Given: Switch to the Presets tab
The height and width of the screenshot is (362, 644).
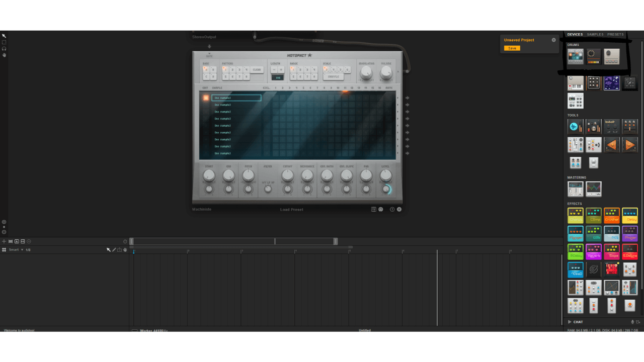Looking at the screenshot, I should click(x=615, y=34).
